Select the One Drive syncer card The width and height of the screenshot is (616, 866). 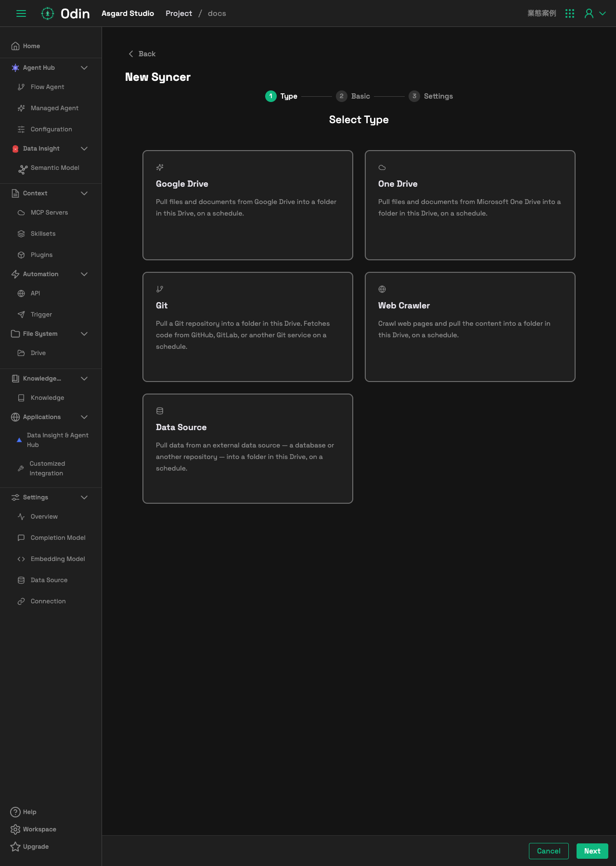(470, 205)
